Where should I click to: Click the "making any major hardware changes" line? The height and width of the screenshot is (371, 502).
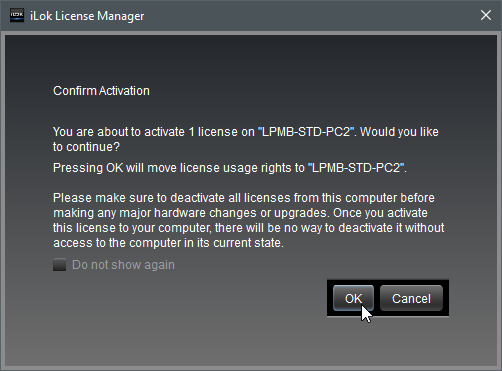coord(240,213)
